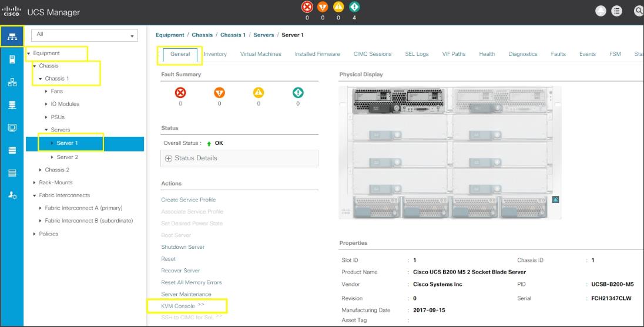
Task: Switch to the Health tab
Action: 487,54
